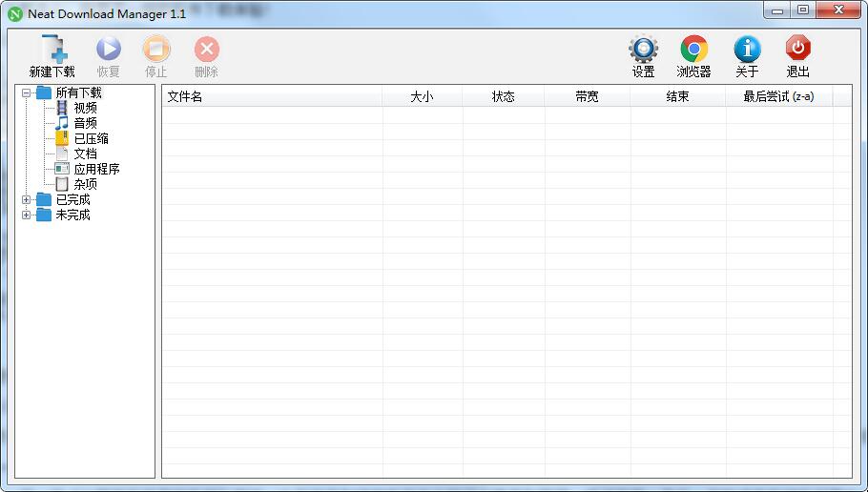Click the 应用程序 application window icon

[x=62, y=169]
